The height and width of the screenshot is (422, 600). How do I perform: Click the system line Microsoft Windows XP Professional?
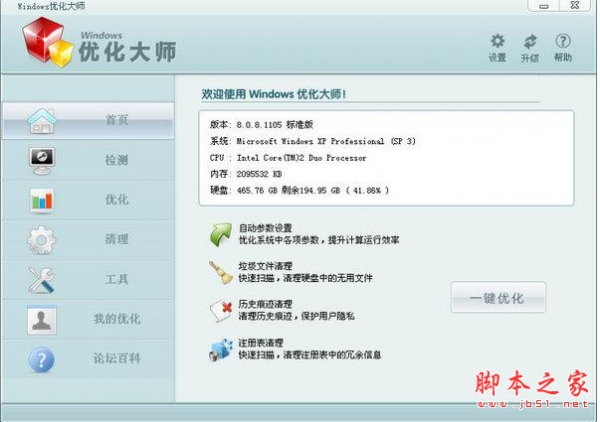(x=313, y=141)
